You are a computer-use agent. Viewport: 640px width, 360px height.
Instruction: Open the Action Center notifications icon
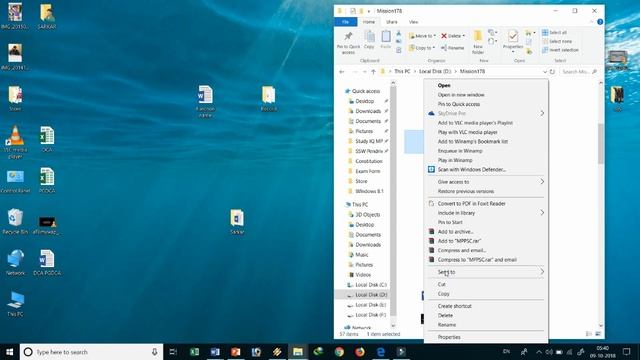click(627, 352)
